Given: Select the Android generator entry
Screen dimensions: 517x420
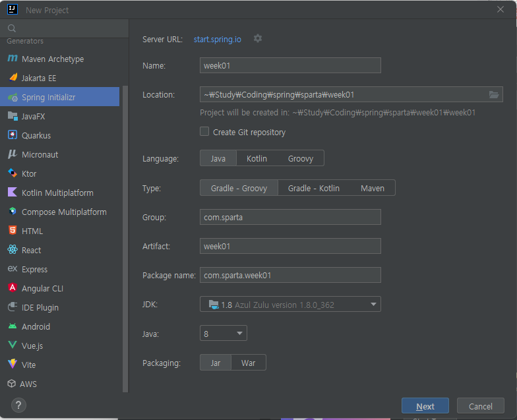Looking at the screenshot, I should click(59, 327).
